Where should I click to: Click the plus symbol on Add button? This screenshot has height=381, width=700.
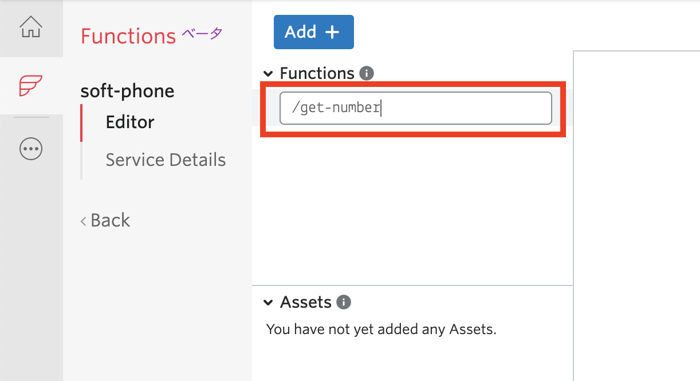(332, 32)
